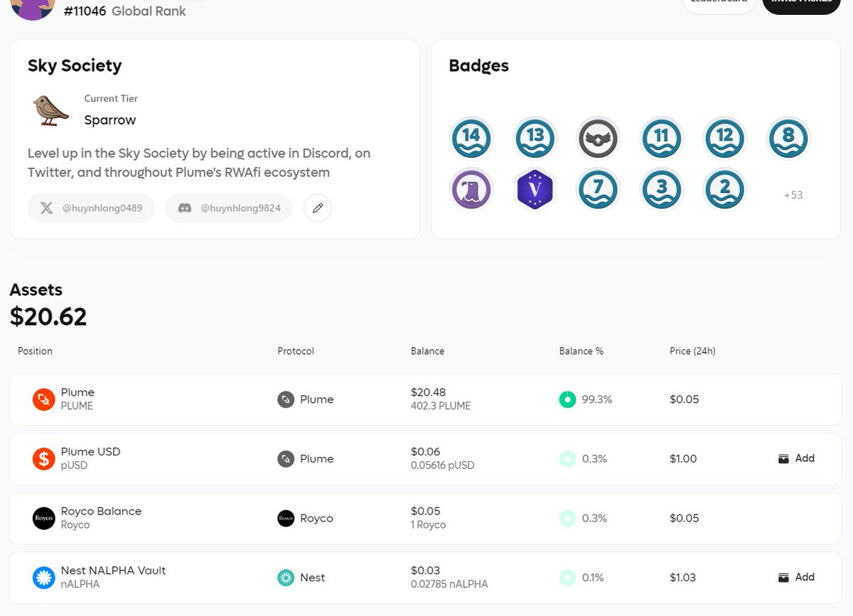Click the Sky Society heading
The width and height of the screenshot is (853, 616).
click(x=75, y=65)
